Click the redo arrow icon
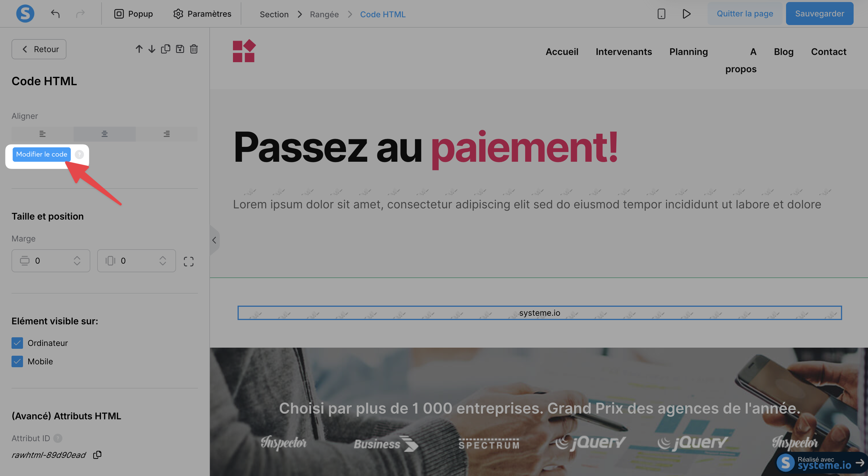This screenshot has width=868, height=476. pyautogui.click(x=80, y=14)
